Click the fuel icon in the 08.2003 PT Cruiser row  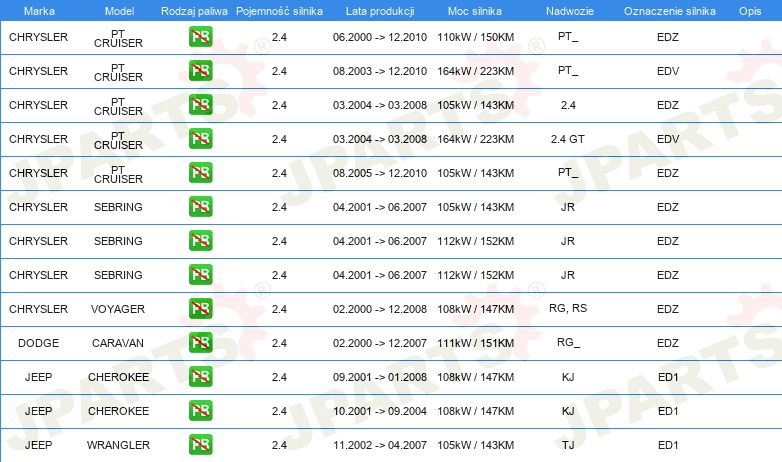[x=200, y=71]
